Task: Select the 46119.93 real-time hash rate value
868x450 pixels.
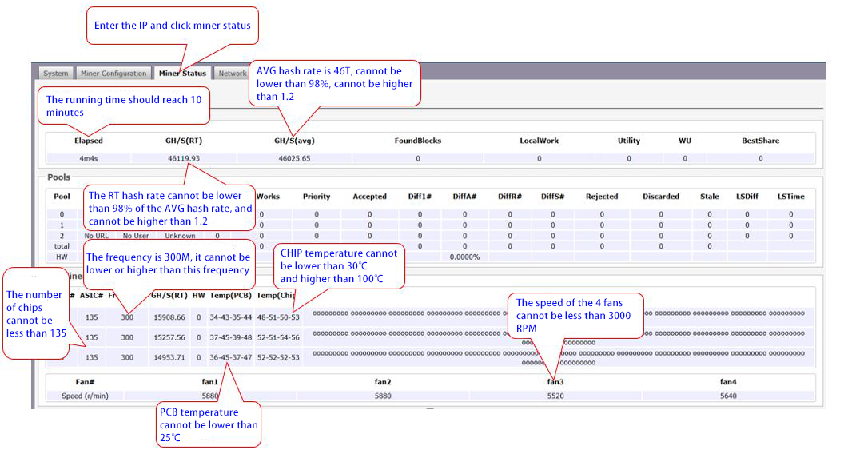Action: tap(183, 158)
